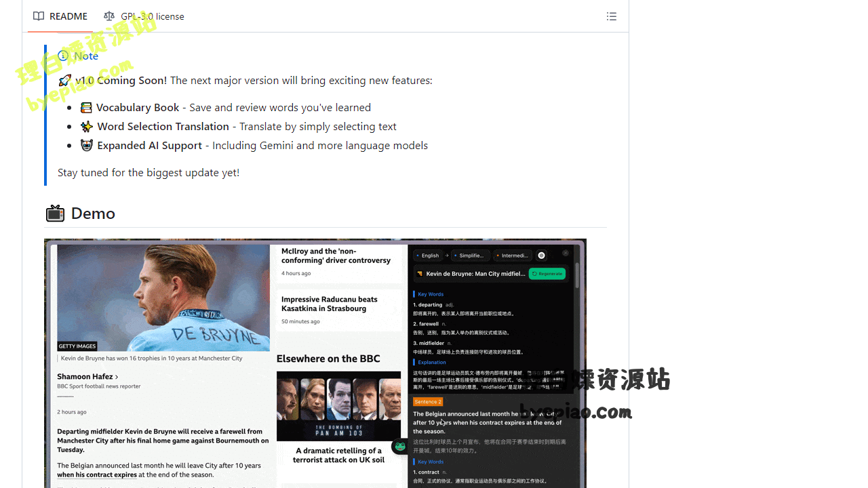868x488 pixels.
Task: Open the McIlroy driver controversy headline
Action: (x=336, y=256)
